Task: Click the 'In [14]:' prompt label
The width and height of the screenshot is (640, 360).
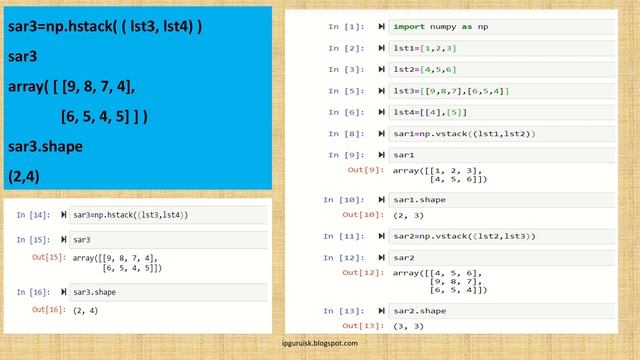Action: click(x=33, y=215)
